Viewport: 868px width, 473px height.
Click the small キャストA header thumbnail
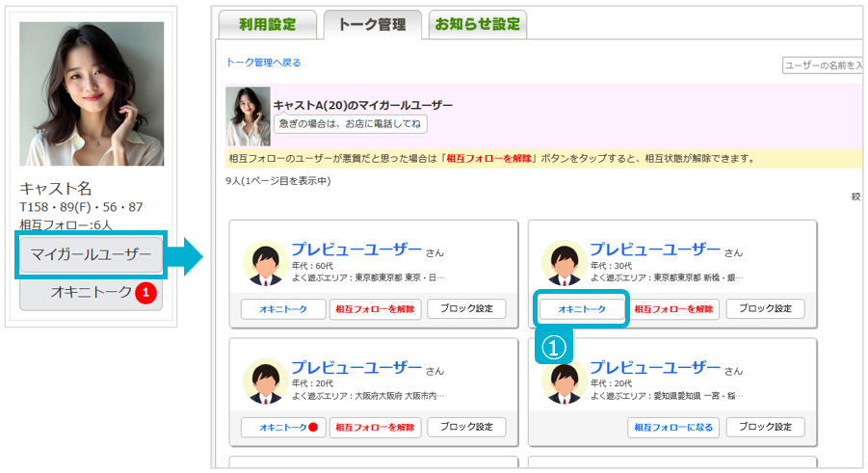(x=248, y=116)
